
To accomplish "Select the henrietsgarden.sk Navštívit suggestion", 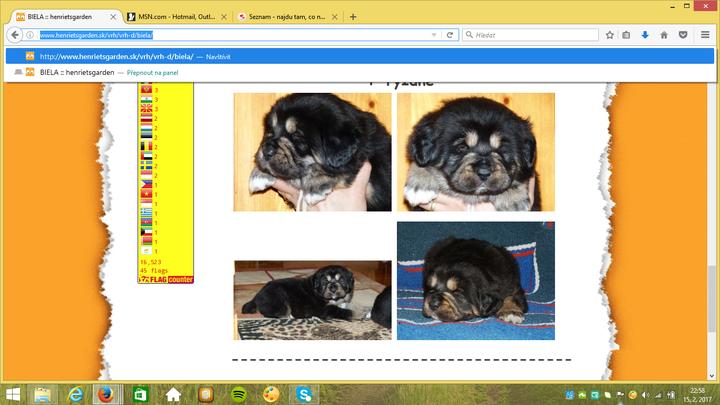I will click(x=130, y=56).
